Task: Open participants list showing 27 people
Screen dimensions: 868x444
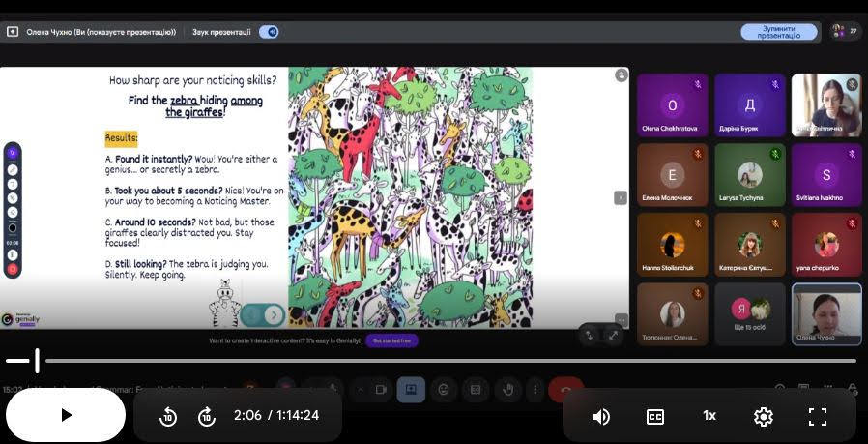Action: (845, 31)
